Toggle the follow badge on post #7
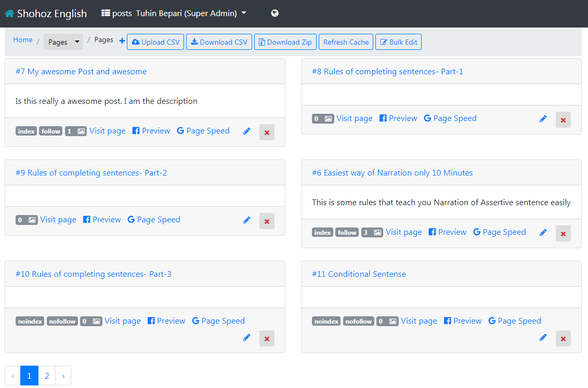 50,131
